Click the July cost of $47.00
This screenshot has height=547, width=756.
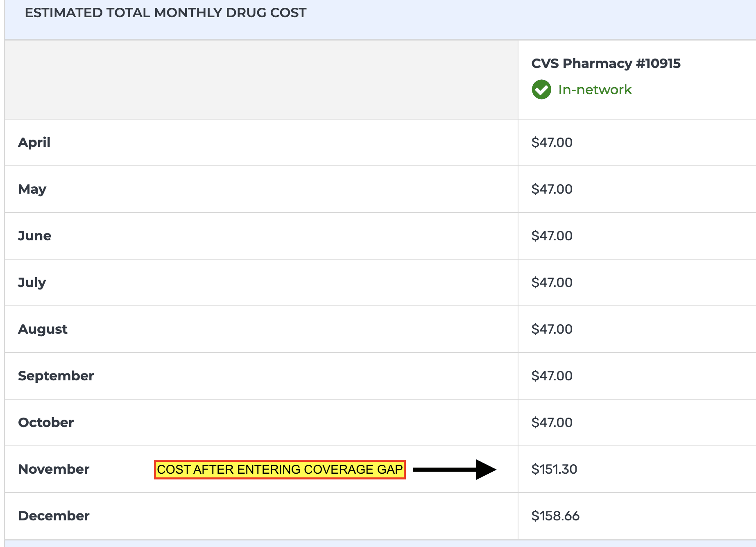pyautogui.click(x=552, y=283)
